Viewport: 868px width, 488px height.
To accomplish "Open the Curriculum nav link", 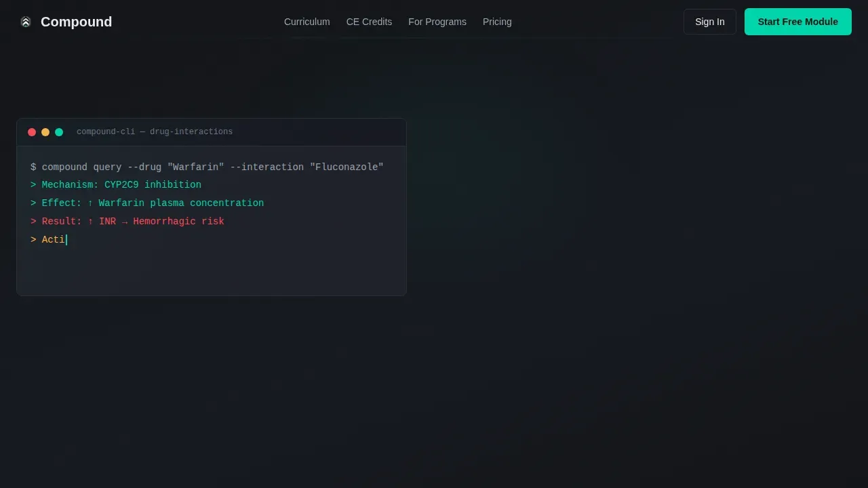I will click(307, 22).
